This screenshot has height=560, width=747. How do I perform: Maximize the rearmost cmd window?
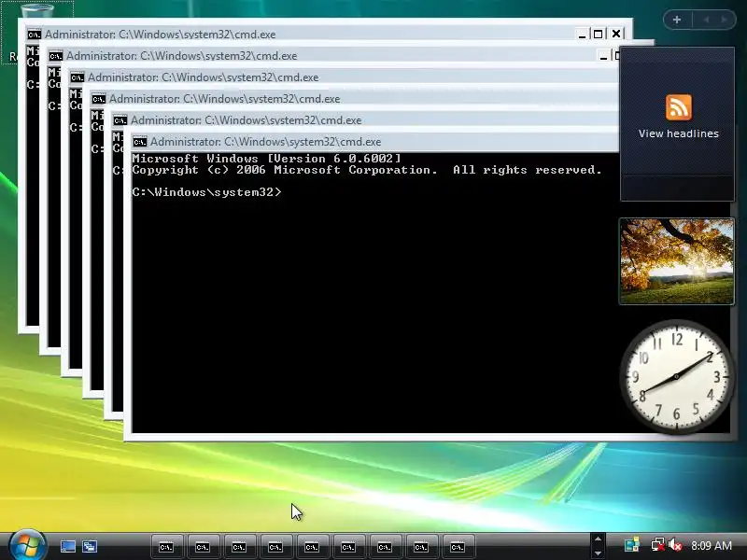point(599,35)
